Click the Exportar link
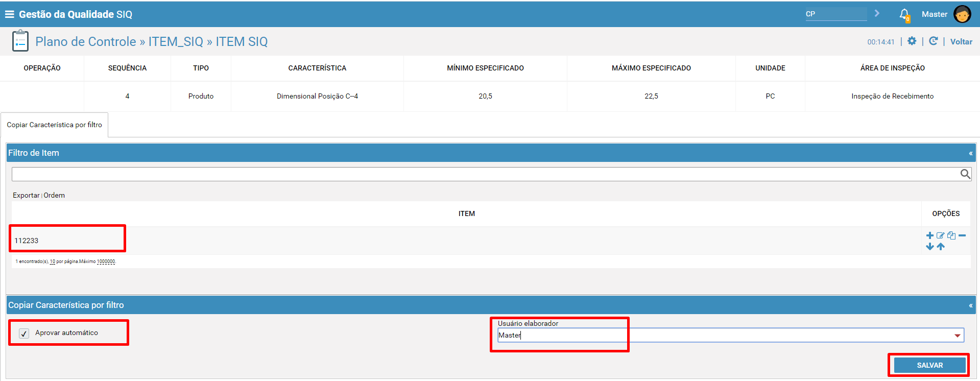 pos(26,195)
